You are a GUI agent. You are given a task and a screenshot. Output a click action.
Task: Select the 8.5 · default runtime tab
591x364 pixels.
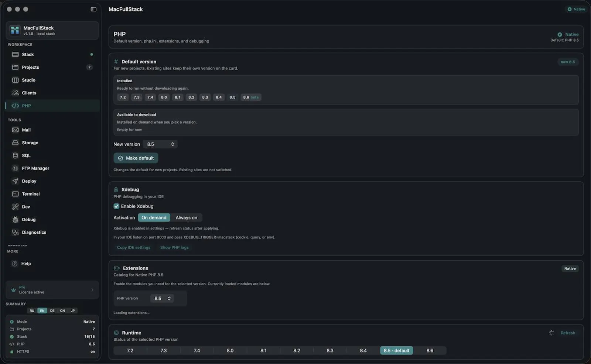[397, 350]
